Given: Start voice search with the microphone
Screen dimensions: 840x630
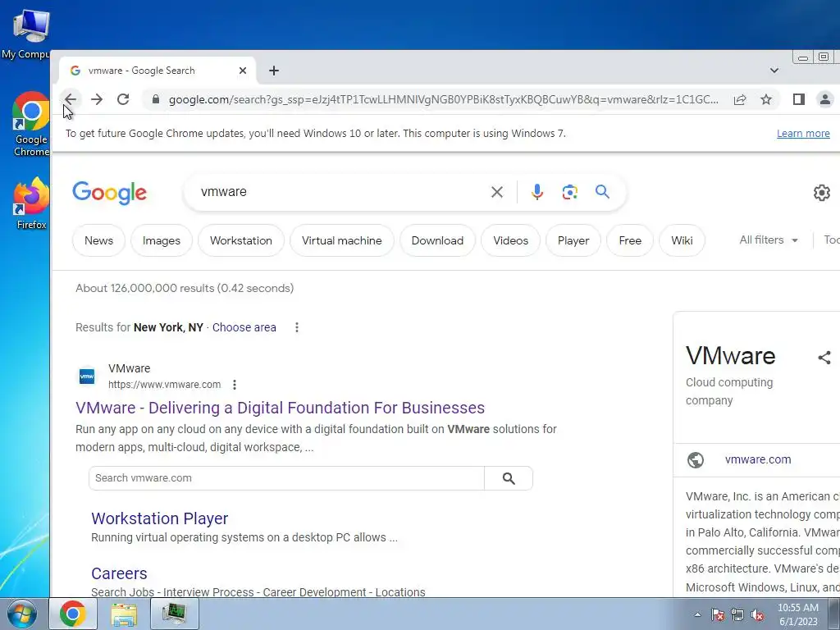Looking at the screenshot, I should [537, 192].
